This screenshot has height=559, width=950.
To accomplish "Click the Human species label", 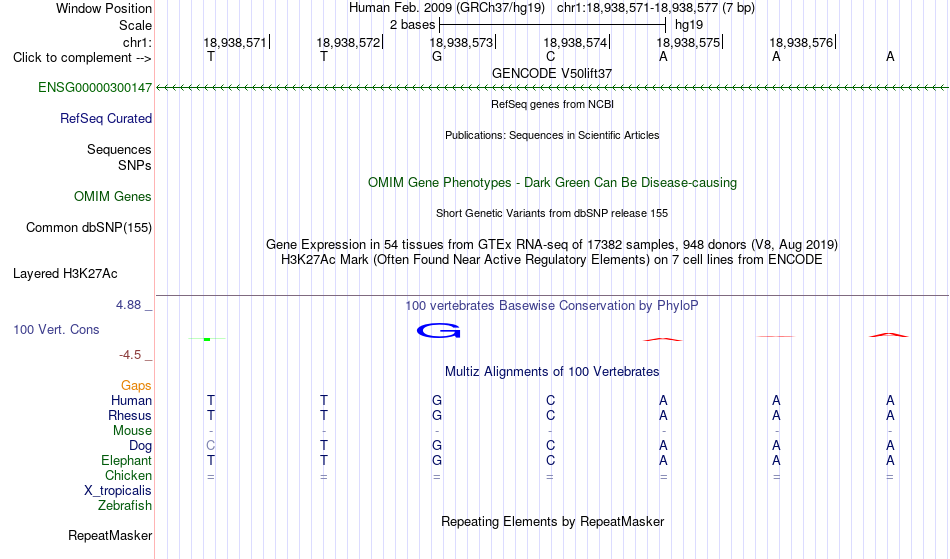I will coord(131,400).
